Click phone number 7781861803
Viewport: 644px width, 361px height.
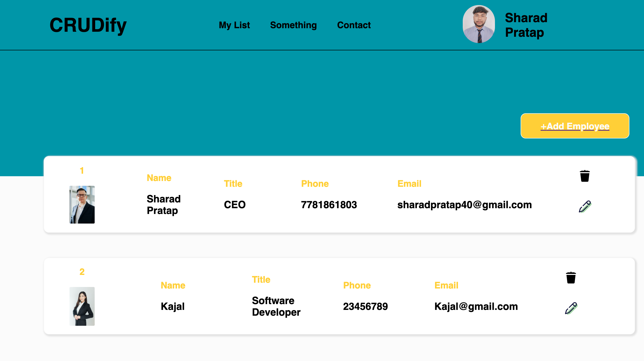tap(329, 205)
